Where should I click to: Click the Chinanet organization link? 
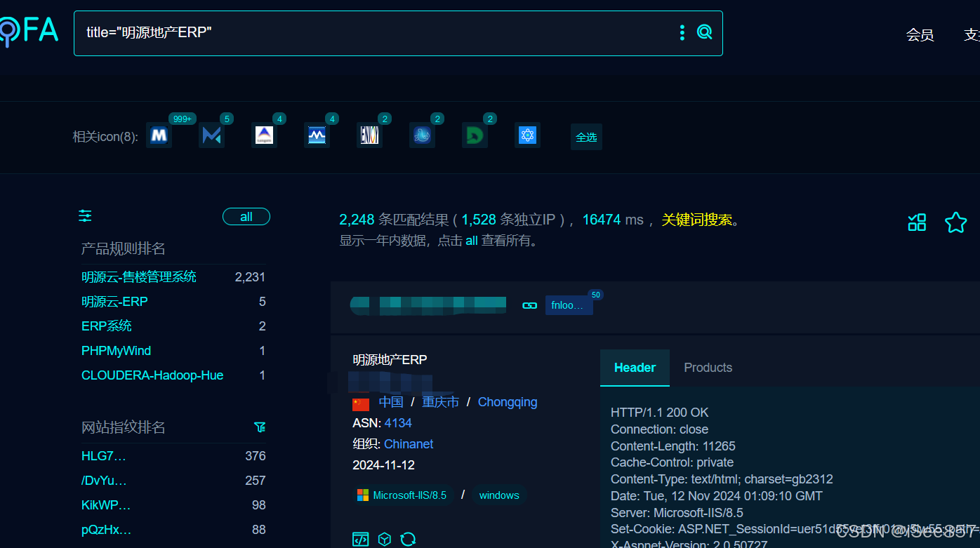click(x=409, y=444)
